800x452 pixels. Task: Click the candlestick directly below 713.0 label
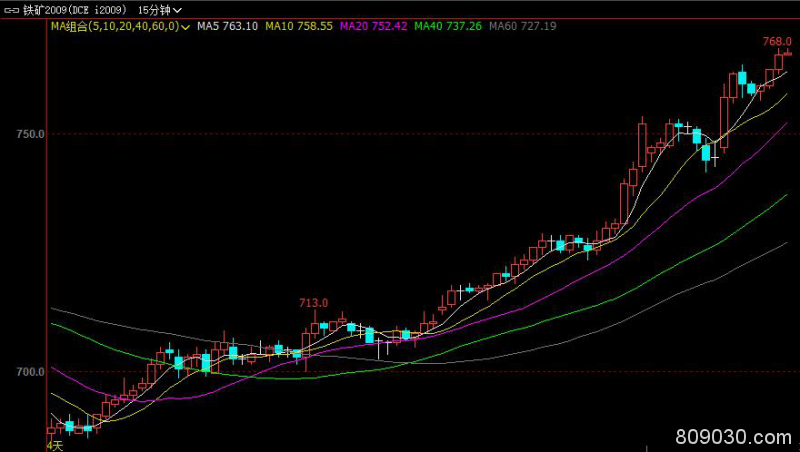point(314,328)
